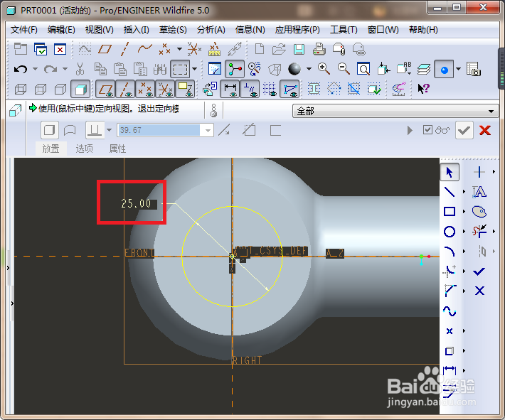
Task: Toggle datum point display
Action: (145, 89)
